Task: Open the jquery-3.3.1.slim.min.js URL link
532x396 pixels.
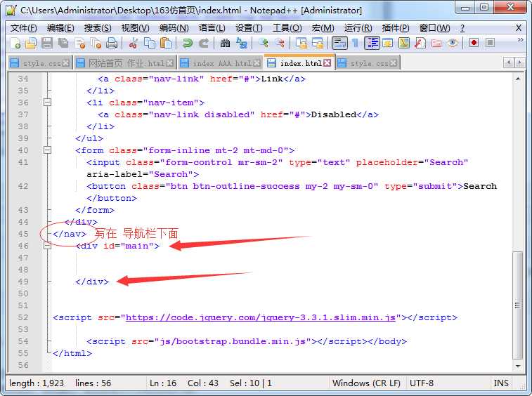Action: 261,317
